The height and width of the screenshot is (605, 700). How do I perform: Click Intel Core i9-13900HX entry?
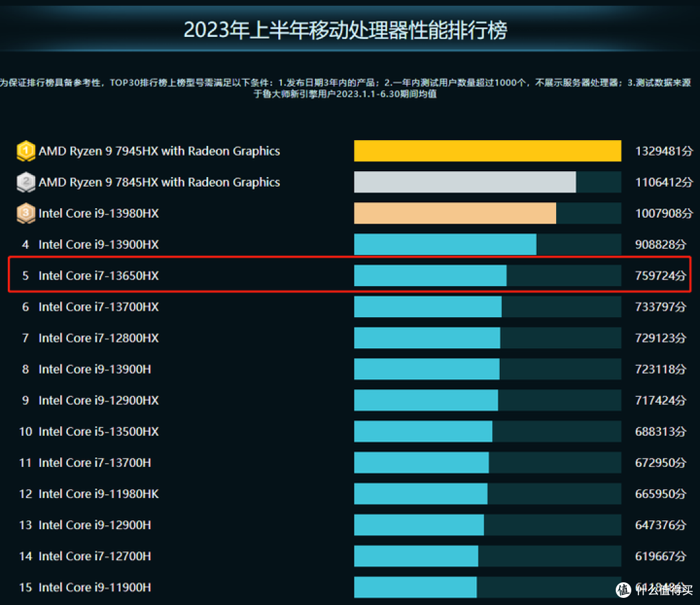point(99,244)
